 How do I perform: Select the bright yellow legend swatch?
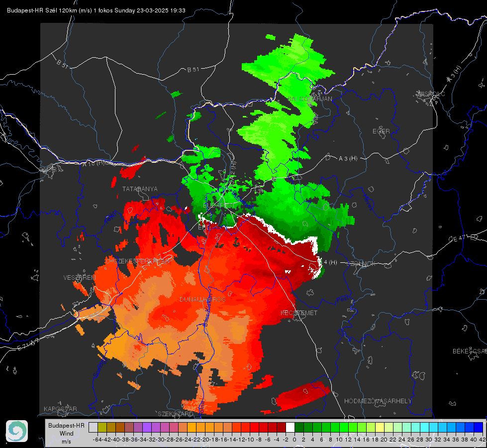(x=380, y=428)
